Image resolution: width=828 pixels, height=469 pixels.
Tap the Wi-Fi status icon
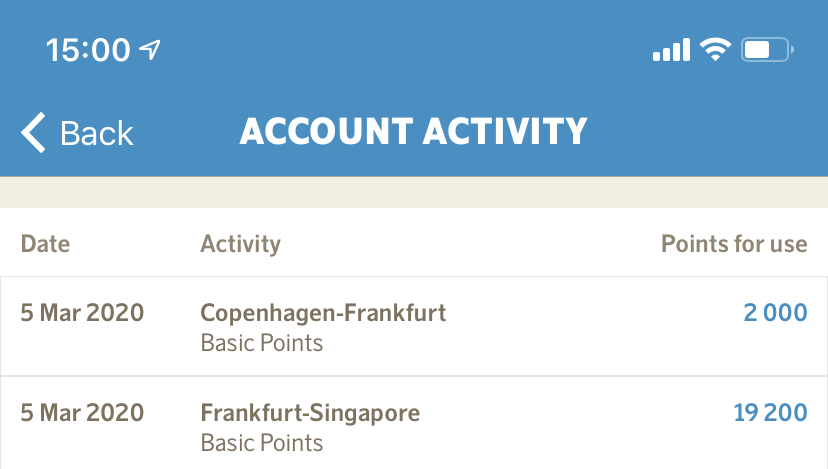pos(715,49)
